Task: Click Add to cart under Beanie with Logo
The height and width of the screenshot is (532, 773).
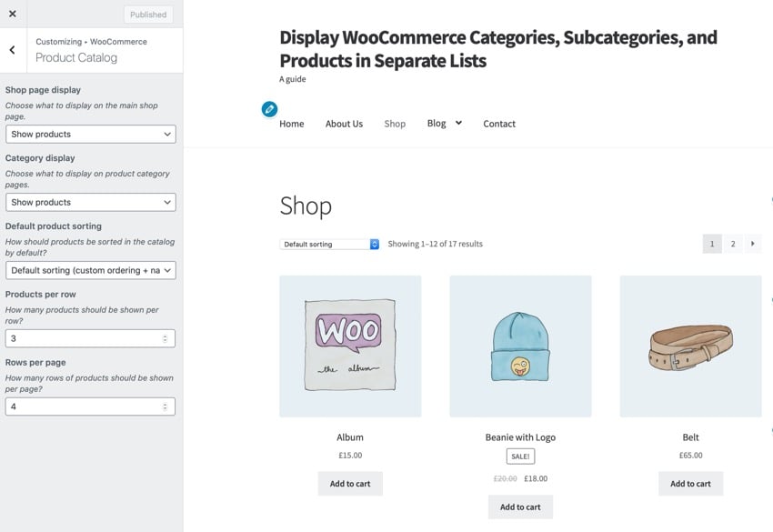Action: pos(520,507)
